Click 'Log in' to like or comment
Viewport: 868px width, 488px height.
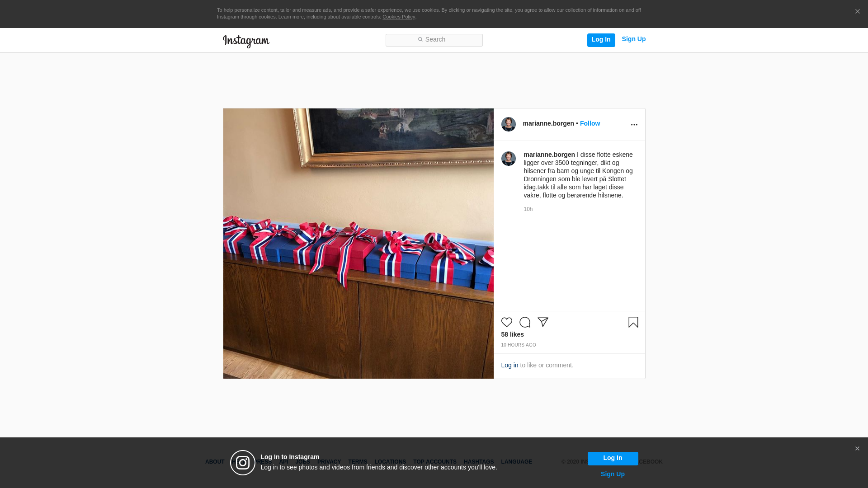[x=509, y=365]
